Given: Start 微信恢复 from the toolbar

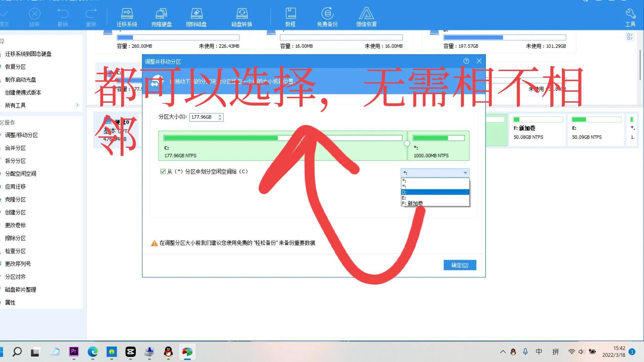Looking at the screenshot, I should pos(366,16).
